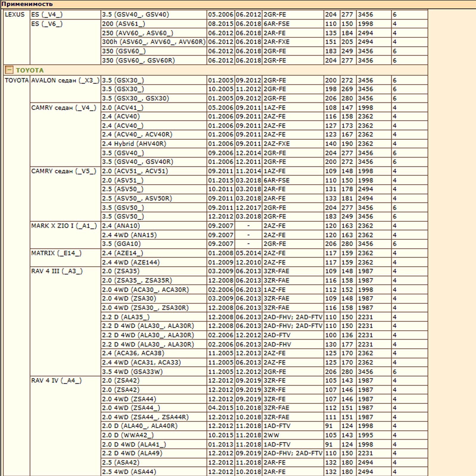Collapse the TOYOTA group with minus icon
Screen dimensions: 476x476
[9, 70]
